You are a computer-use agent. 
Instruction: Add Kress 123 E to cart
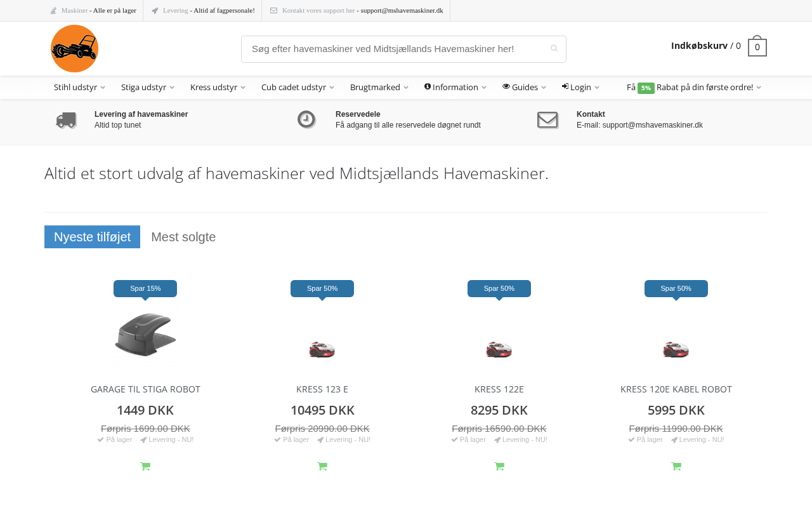(x=322, y=467)
